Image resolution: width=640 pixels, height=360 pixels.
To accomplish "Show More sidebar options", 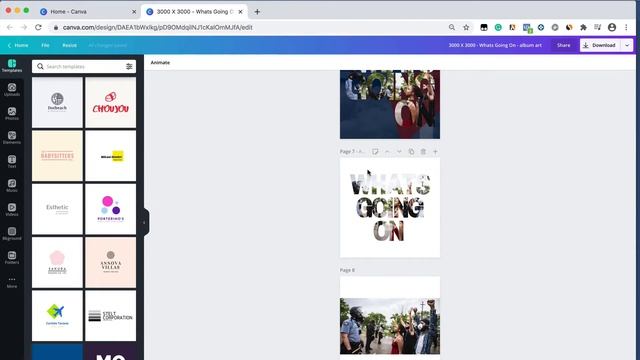I will click(x=12, y=282).
